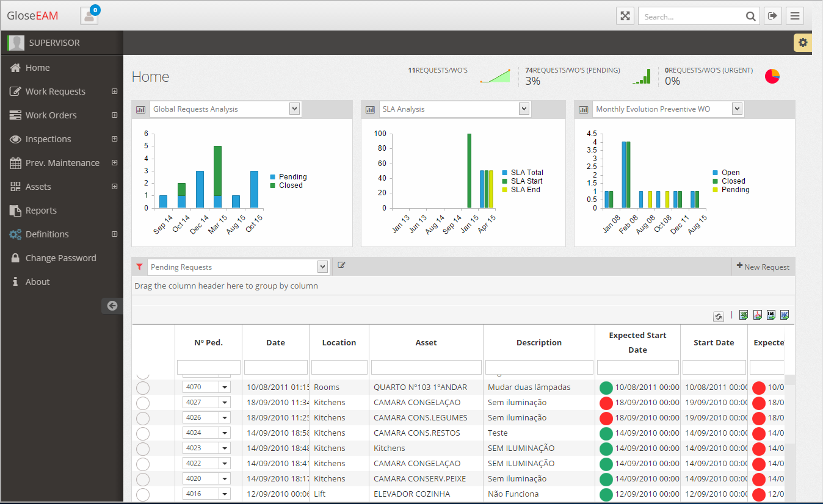Click the red filter funnel icon
This screenshot has width=823, height=504.
[139, 267]
